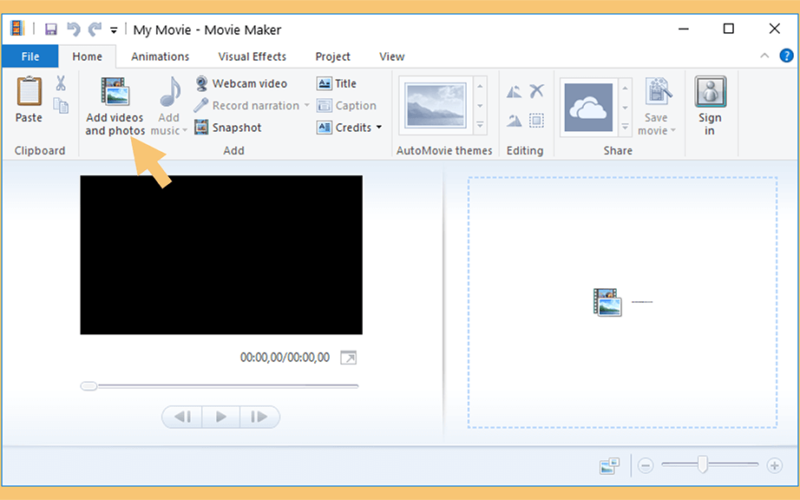The width and height of the screenshot is (800, 500).
Task: Switch to the Animations tab
Action: (x=160, y=57)
